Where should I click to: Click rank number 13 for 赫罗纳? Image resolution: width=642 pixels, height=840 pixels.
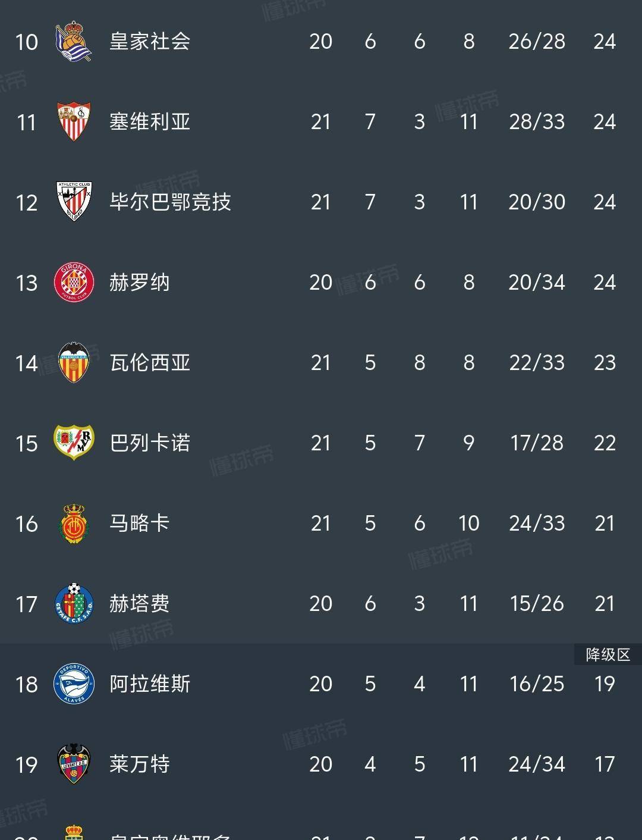(27, 282)
